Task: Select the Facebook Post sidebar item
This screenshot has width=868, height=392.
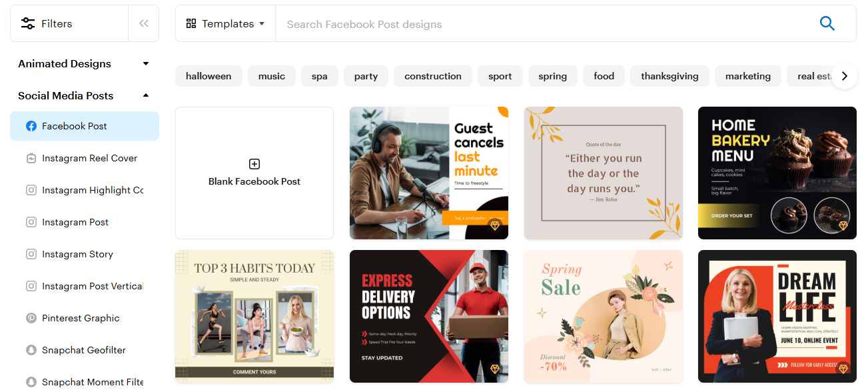Action: [85, 126]
